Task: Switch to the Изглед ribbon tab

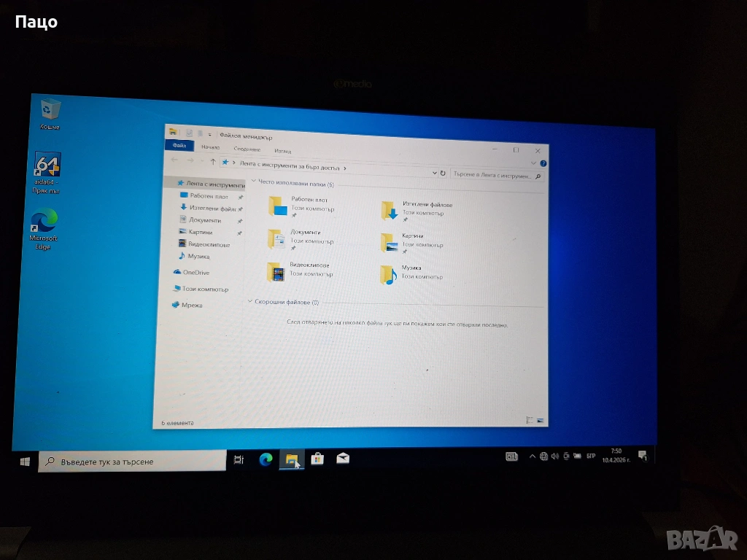Action: coord(283,150)
